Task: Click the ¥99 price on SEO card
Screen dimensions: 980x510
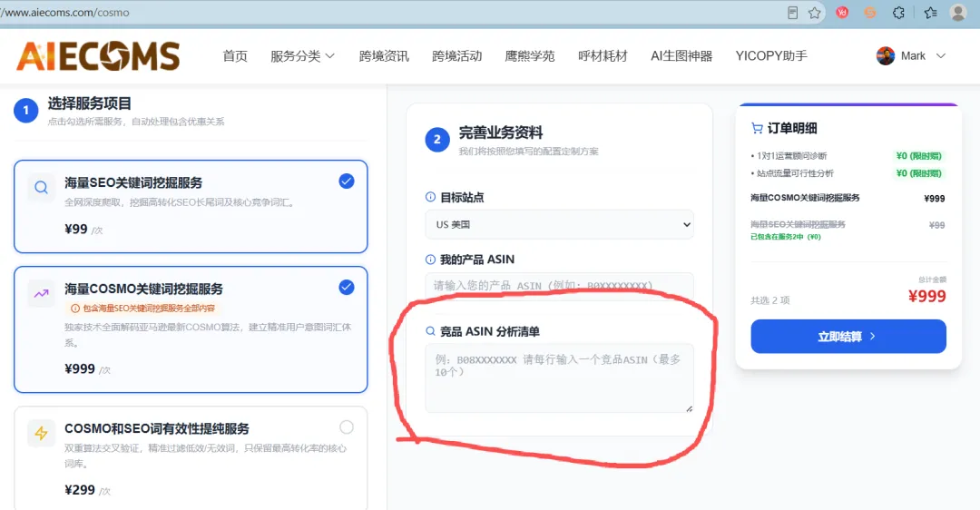Action: 75,230
